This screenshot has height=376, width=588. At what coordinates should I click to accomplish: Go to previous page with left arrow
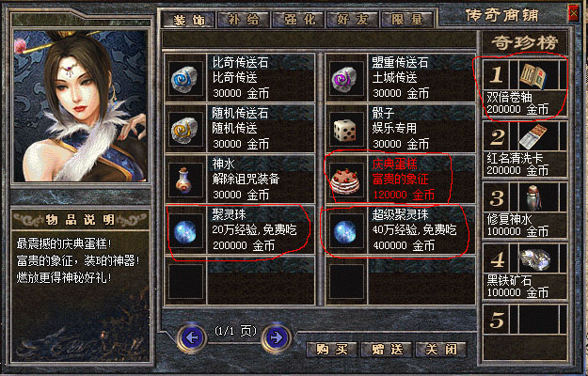tap(192, 338)
